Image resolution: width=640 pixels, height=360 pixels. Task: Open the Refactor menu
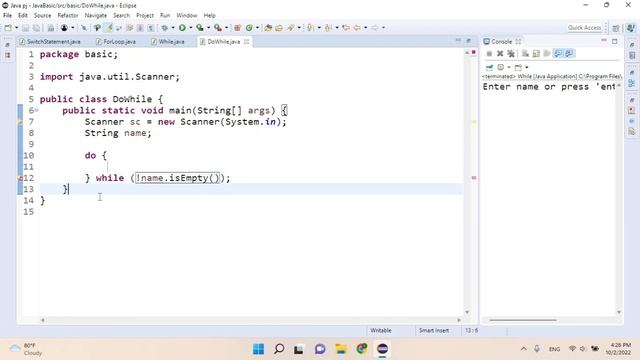click(x=68, y=16)
